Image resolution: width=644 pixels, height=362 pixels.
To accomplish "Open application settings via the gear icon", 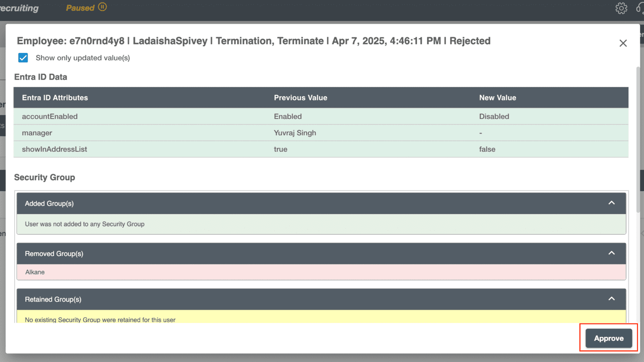I will click(x=621, y=8).
